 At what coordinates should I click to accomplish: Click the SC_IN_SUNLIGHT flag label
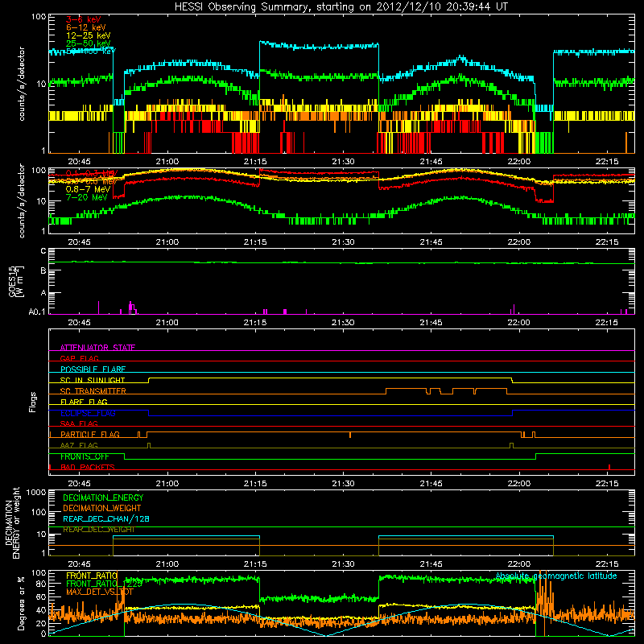tap(93, 380)
